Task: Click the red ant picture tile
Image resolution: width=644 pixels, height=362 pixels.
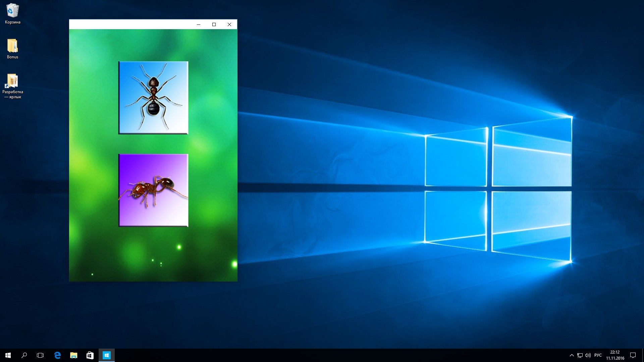Action: point(153,190)
